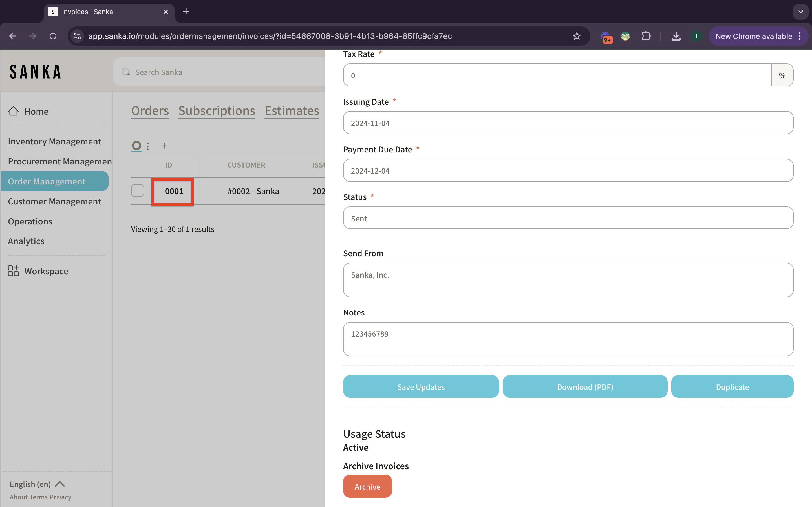
Task: Click the Download (PDF) button
Action: (x=585, y=387)
